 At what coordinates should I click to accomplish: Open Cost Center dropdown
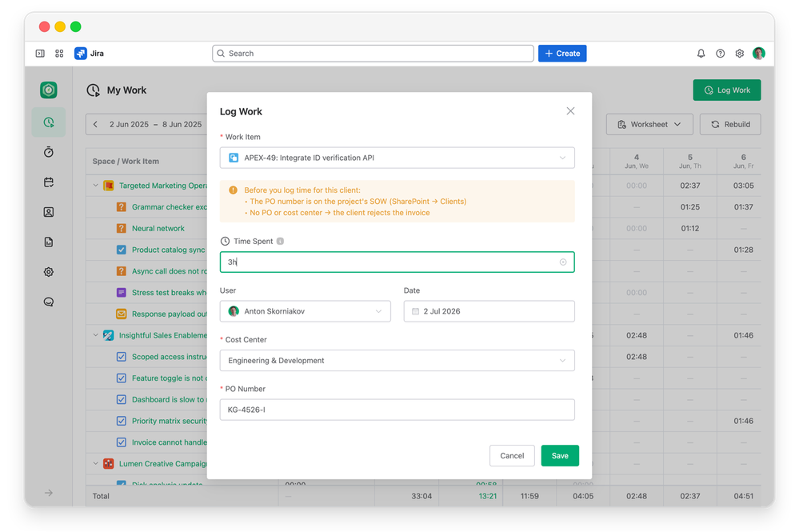tap(397, 361)
